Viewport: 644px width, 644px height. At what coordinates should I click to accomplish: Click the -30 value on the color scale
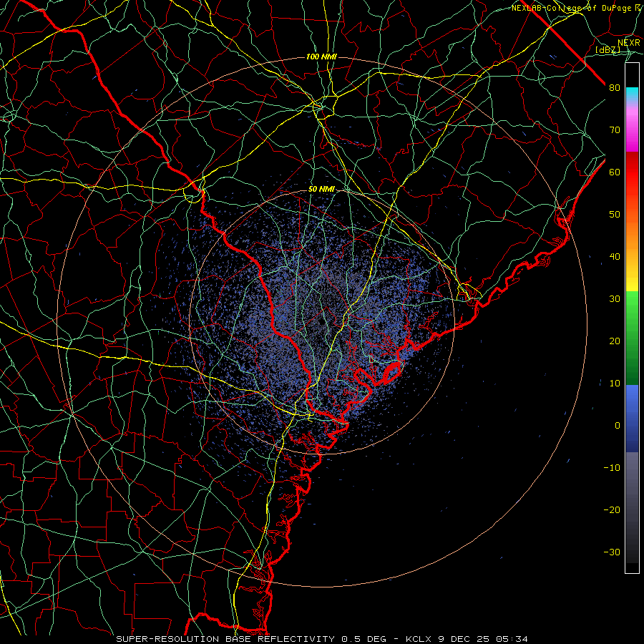pos(612,552)
